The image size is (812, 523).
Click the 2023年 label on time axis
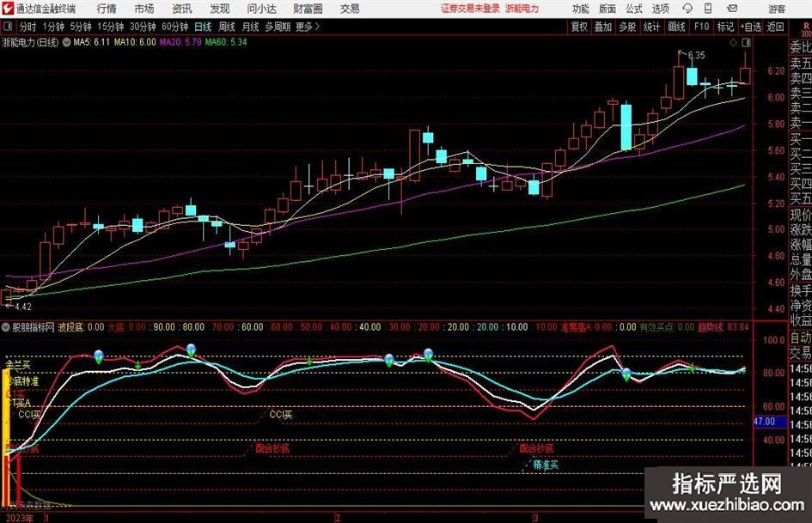(19, 518)
